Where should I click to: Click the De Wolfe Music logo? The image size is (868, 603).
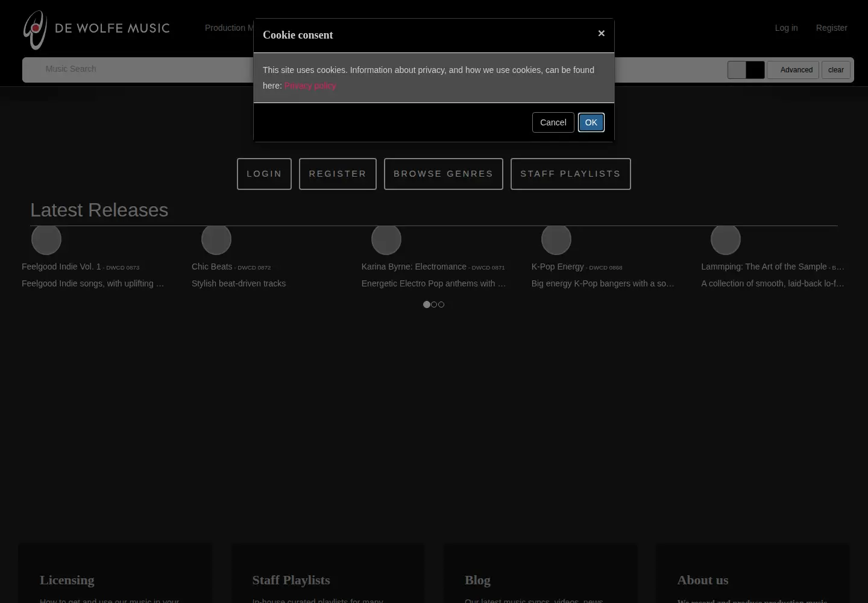tap(96, 29)
